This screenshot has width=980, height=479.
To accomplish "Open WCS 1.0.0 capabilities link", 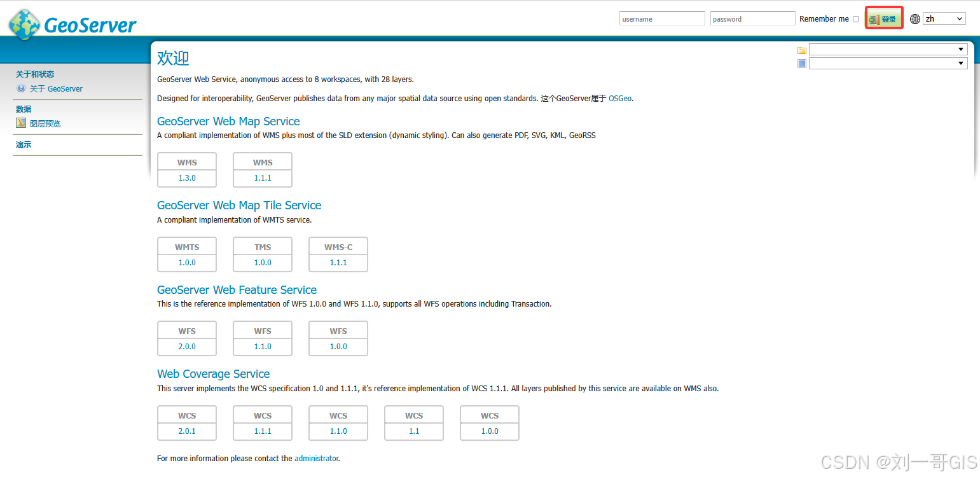I will 490,431.
